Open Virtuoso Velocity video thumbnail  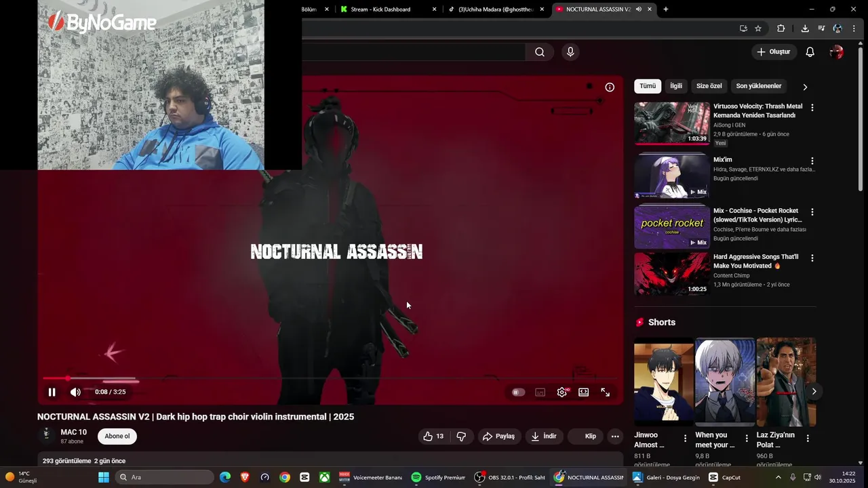[672, 123]
